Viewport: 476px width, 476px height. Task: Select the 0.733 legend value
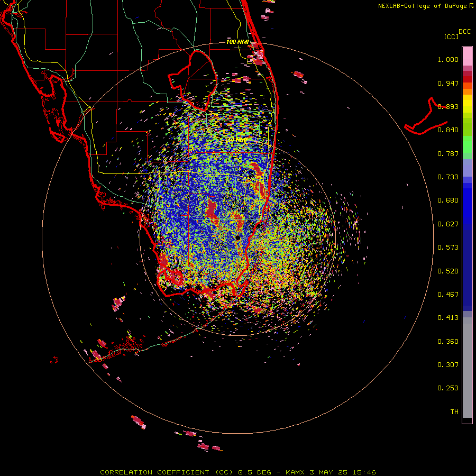pyautogui.click(x=448, y=177)
